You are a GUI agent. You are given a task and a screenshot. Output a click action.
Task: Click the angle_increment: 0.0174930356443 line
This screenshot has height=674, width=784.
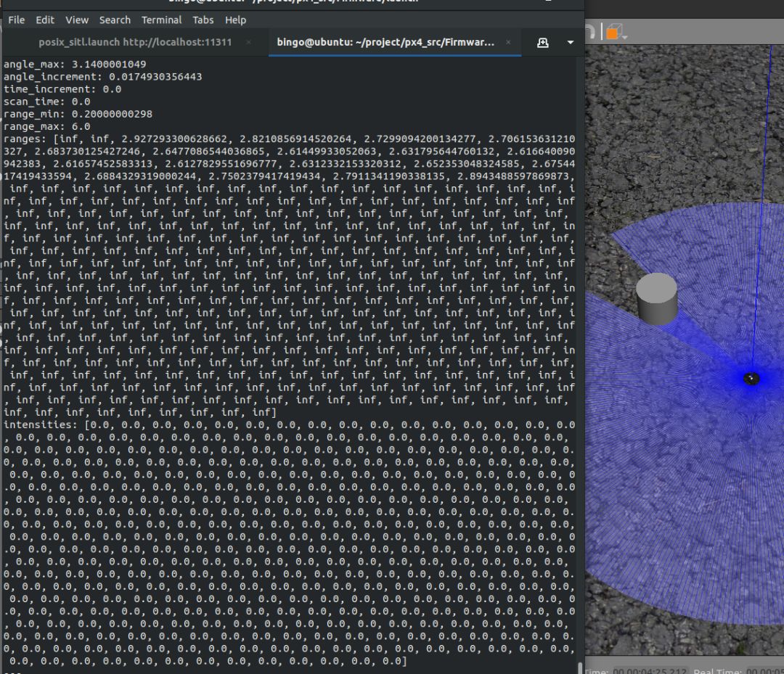(x=102, y=77)
